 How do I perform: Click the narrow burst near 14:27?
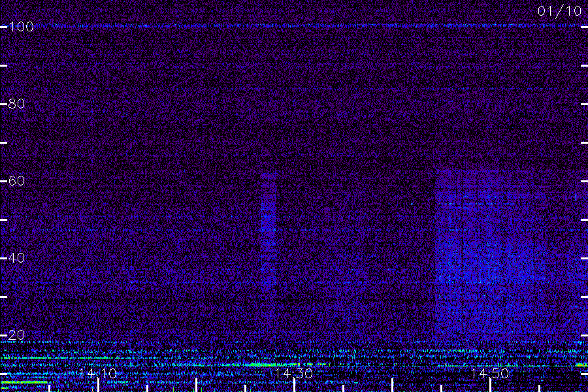[269, 231]
